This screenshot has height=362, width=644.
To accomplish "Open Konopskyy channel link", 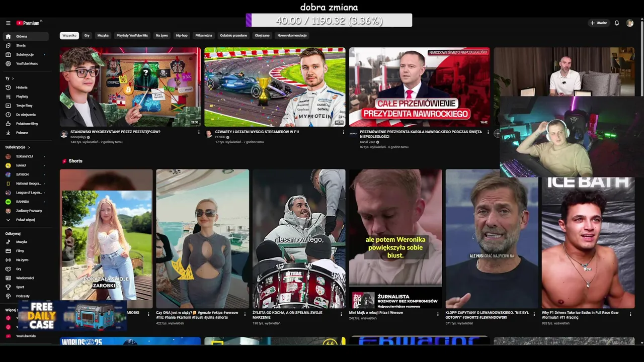I will pos(78,137).
